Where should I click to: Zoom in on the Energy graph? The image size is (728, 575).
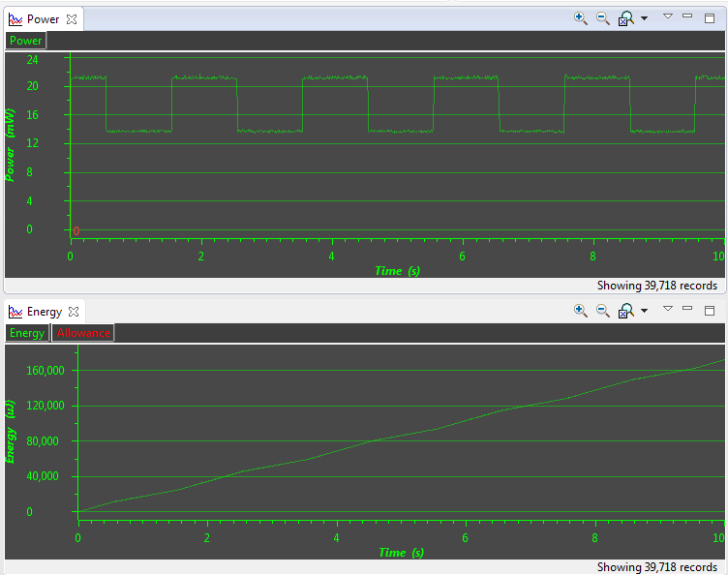[580, 311]
